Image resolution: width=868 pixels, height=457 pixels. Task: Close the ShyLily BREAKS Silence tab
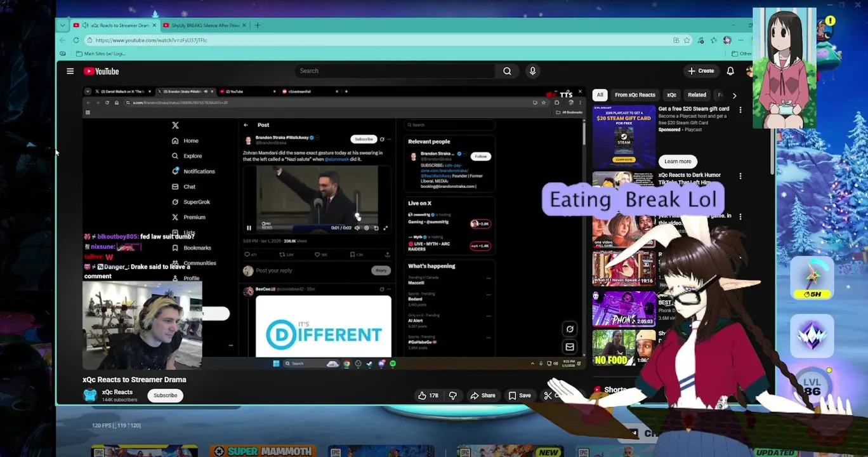[x=245, y=25]
